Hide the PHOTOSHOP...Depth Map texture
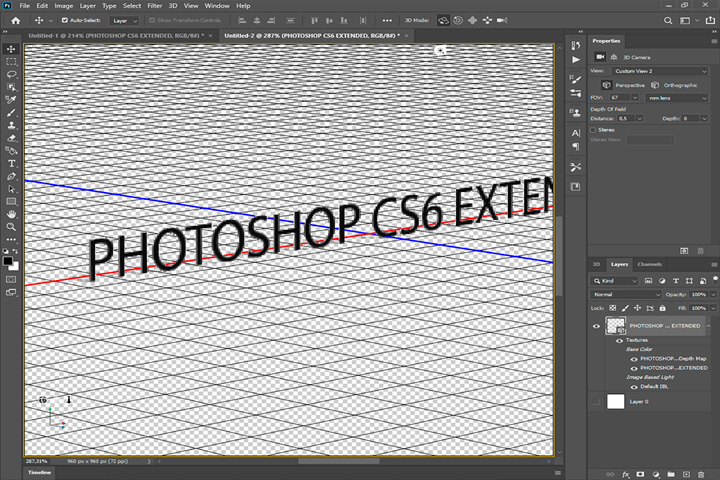 (634, 359)
